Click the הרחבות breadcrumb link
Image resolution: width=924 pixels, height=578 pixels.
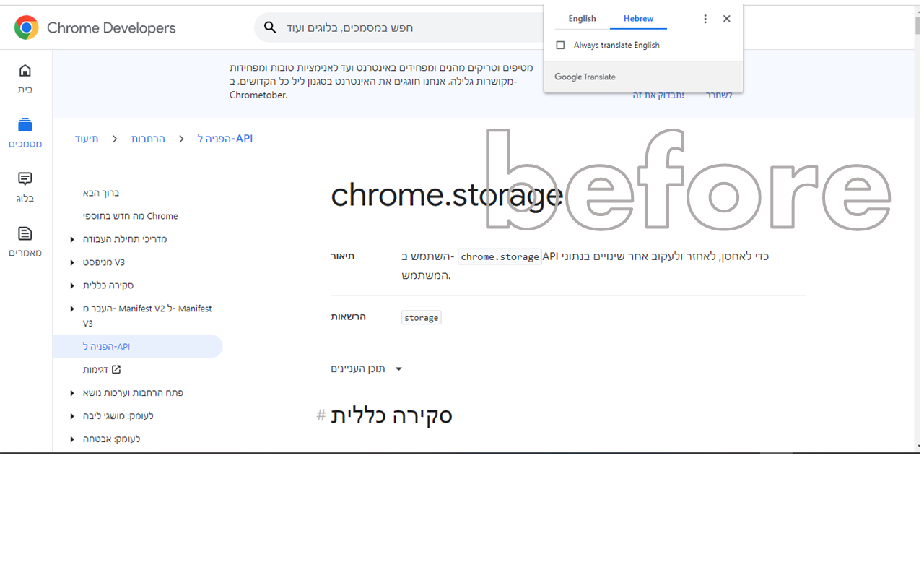point(148,139)
